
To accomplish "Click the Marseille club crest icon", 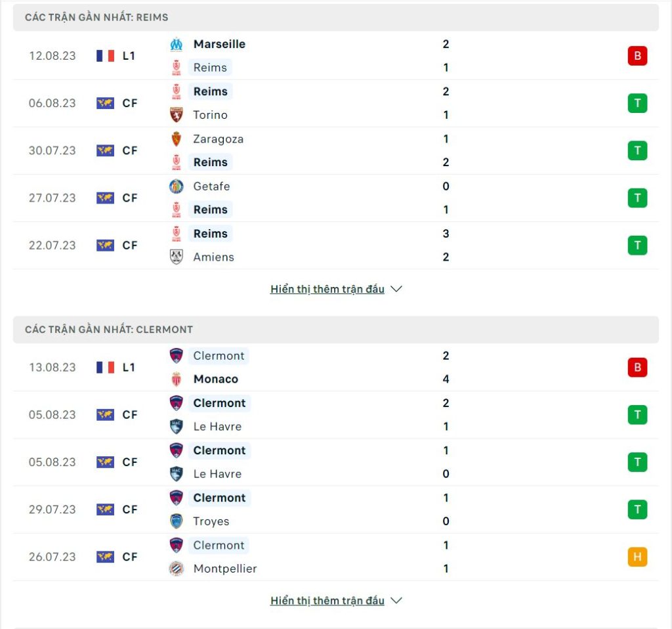I will (x=176, y=44).
